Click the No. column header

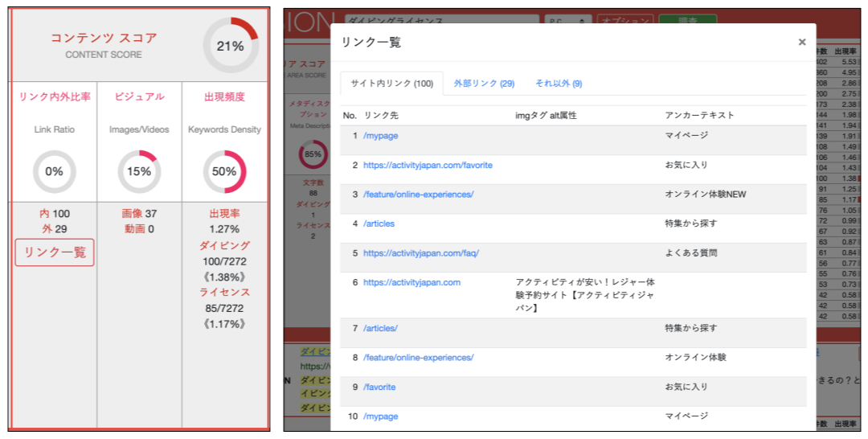(x=350, y=115)
